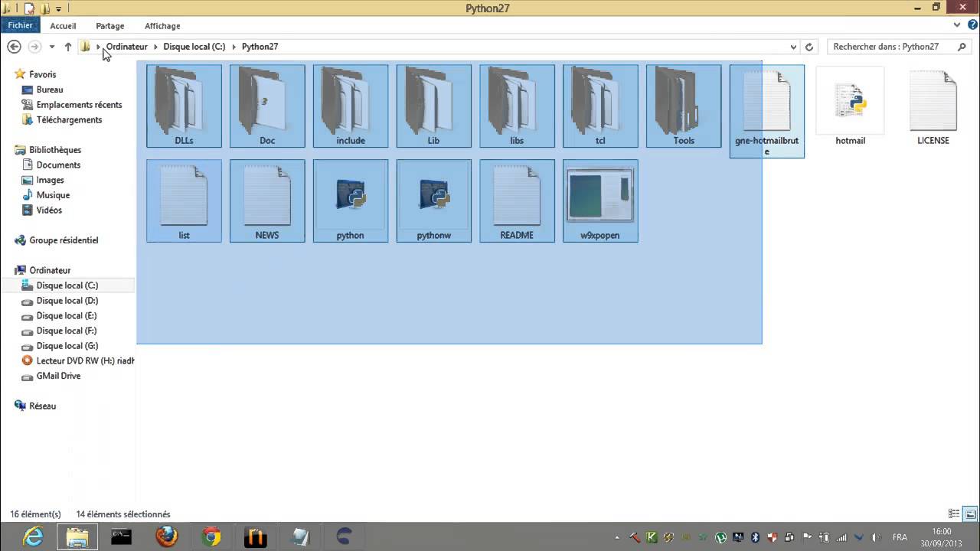Open Favoris in navigation pane

[43, 74]
